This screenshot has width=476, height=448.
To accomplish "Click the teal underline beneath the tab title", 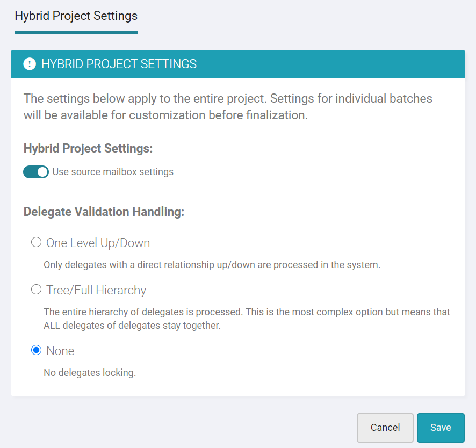I will click(x=76, y=32).
